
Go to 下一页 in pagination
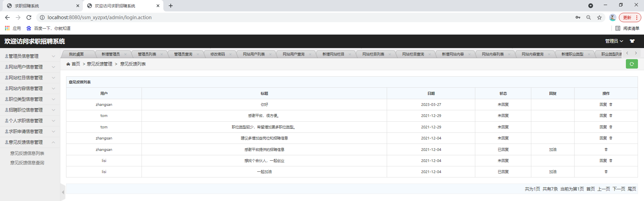point(619,189)
